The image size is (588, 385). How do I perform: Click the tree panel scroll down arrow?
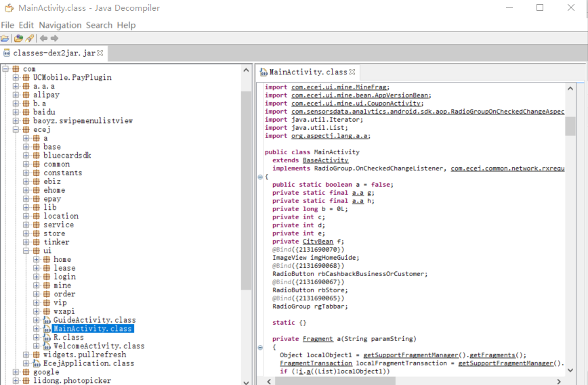246,382
